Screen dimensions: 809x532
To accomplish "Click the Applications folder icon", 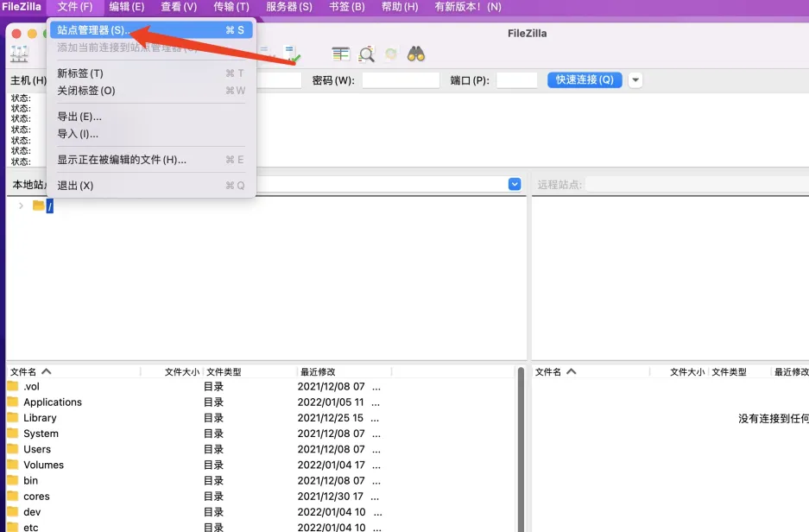I will click(x=13, y=402).
